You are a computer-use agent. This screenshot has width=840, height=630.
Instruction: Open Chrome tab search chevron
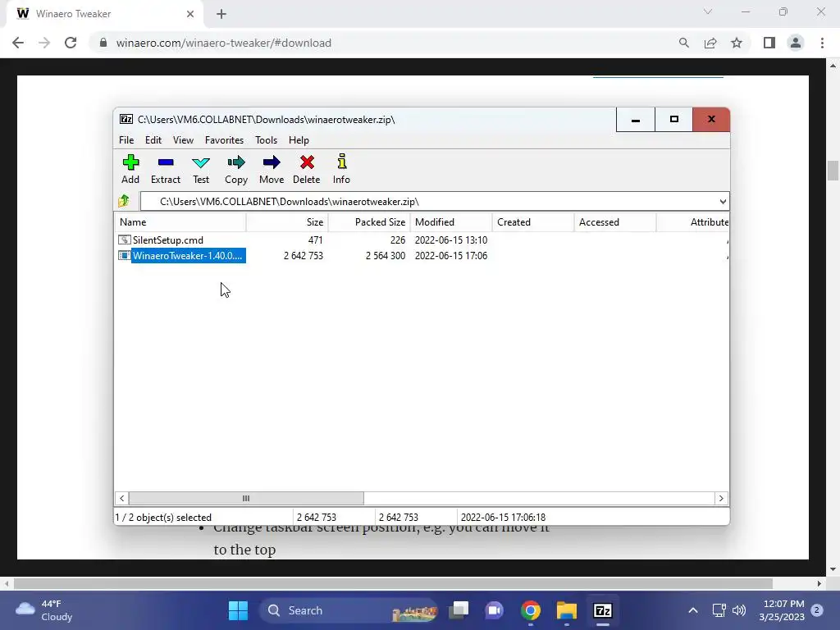coord(708,11)
